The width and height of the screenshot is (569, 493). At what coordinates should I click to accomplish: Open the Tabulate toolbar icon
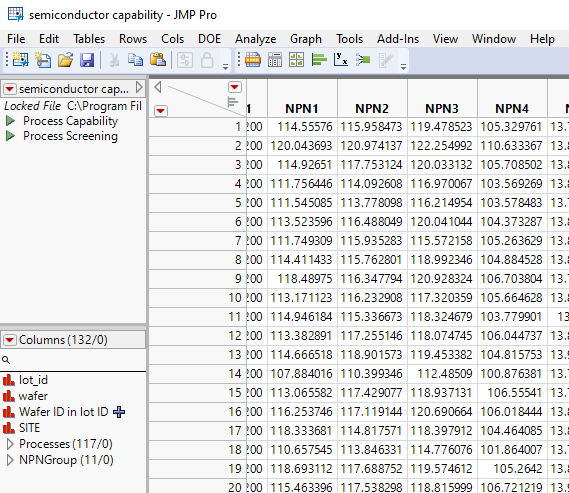[253, 60]
